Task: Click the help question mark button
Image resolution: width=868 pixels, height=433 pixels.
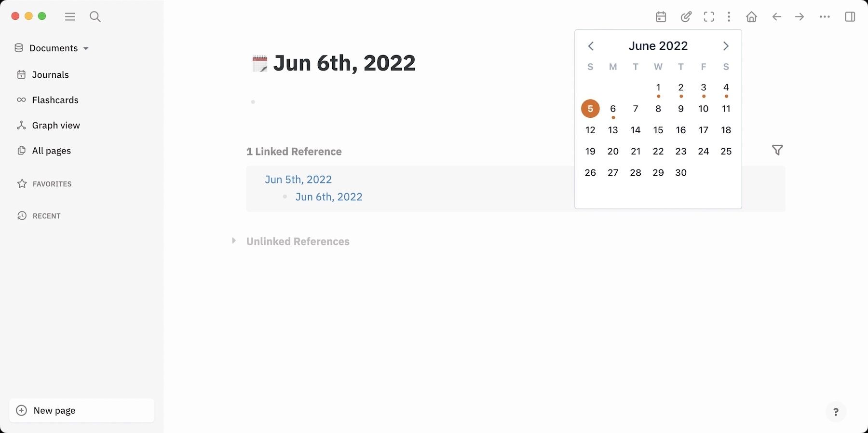Action: point(836,412)
